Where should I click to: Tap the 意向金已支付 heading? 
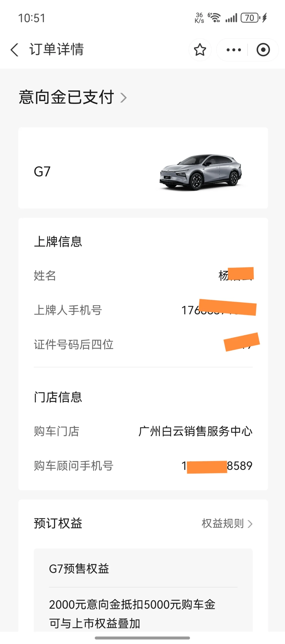pyautogui.click(x=66, y=97)
